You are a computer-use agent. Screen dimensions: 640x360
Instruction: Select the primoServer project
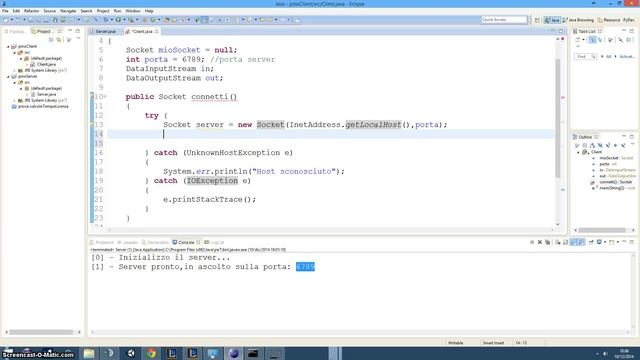[x=24, y=76]
